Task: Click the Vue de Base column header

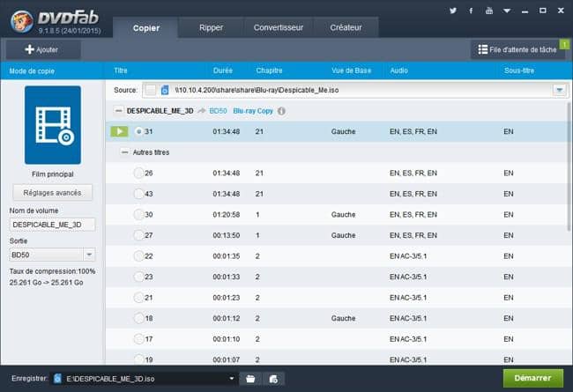Action: [352, 70]
